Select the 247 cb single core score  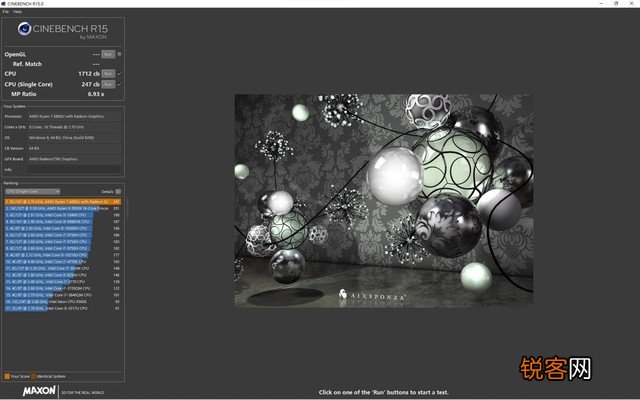point(90,84)
